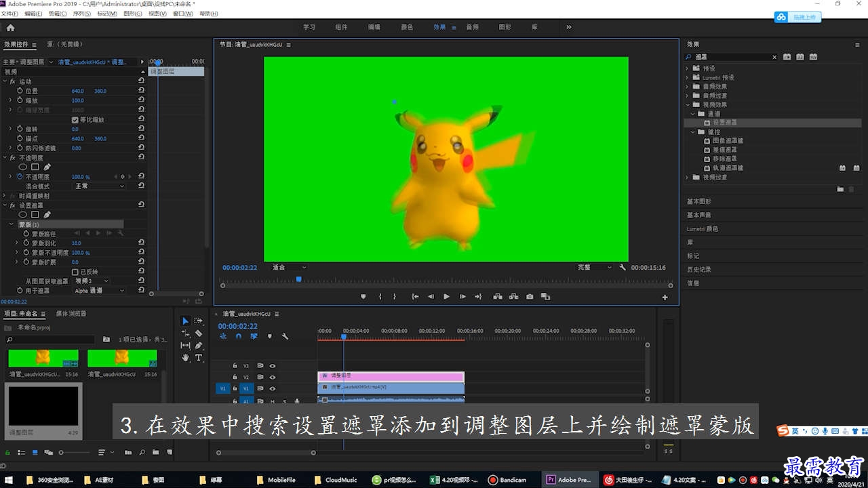Open the 基本图形 panel

pyautogui.click(x=699, y=201)
